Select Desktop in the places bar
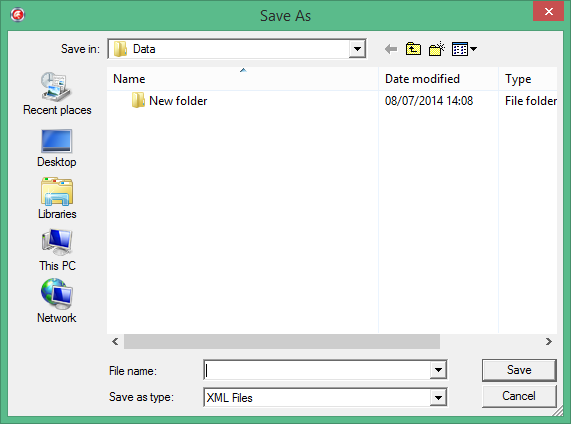The image size is (571, 424). point(56,149)
